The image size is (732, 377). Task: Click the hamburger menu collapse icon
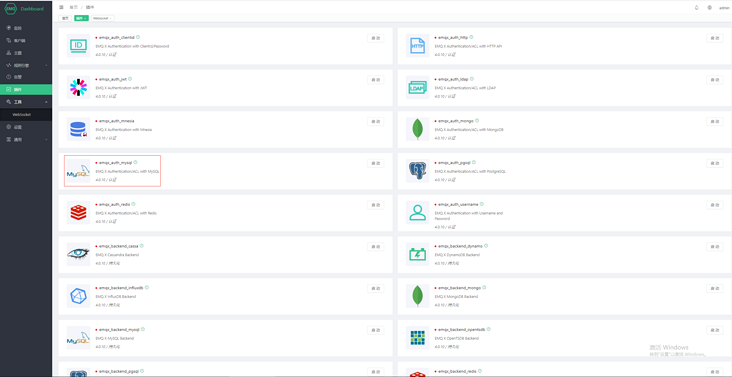(61, 7)
